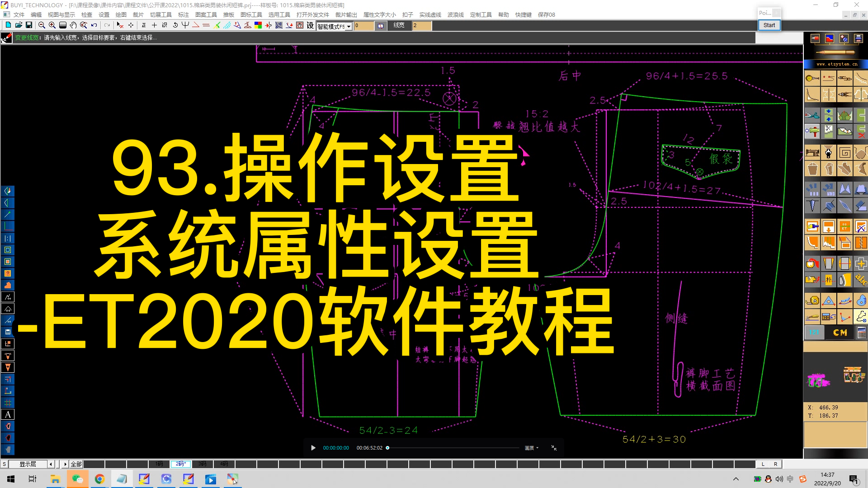The height and width of the screenshot is (488, 868).
Task: Click the red angle line tool icon
Action: (196, 25)
